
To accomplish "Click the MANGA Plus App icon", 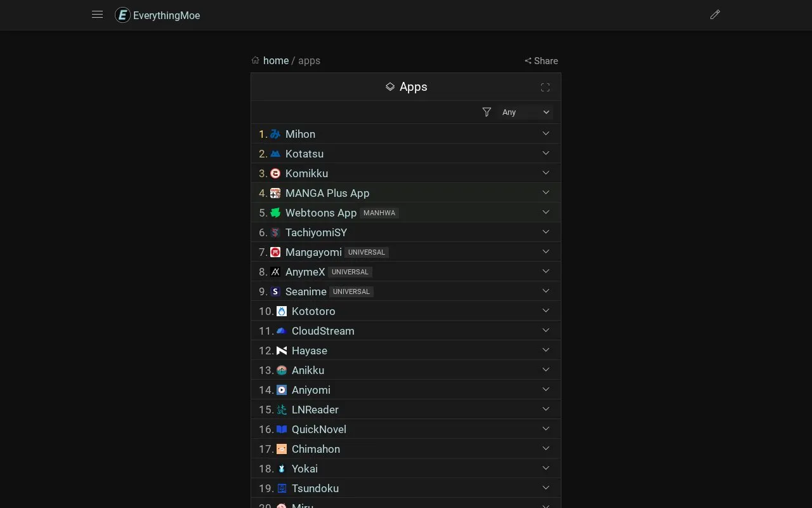I will pos(275,193).
